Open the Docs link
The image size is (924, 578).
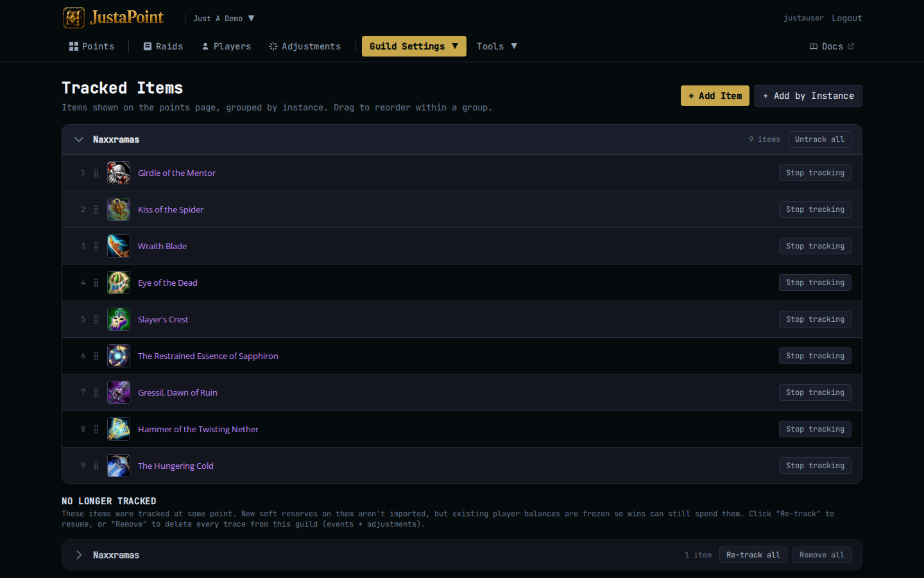pos(832,46)
